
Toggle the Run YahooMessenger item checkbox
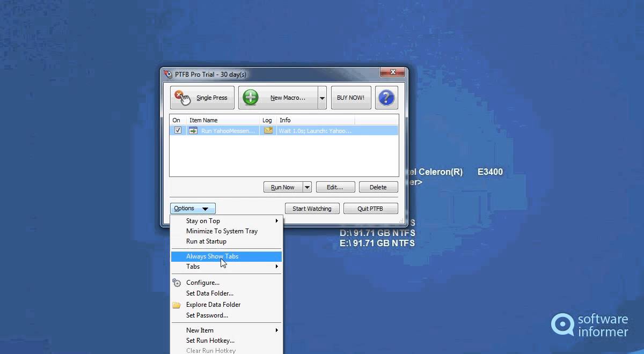(x=178, y=130)
